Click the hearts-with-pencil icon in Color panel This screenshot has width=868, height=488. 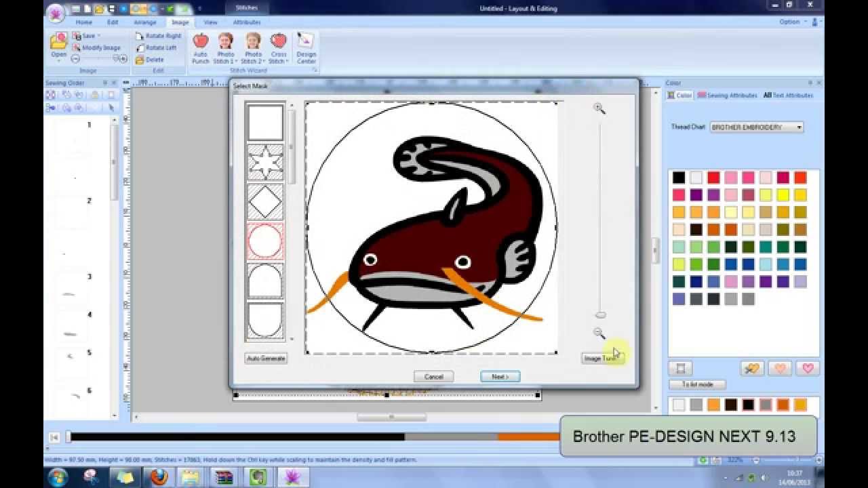pyautogui.click(x=751, y=369)
